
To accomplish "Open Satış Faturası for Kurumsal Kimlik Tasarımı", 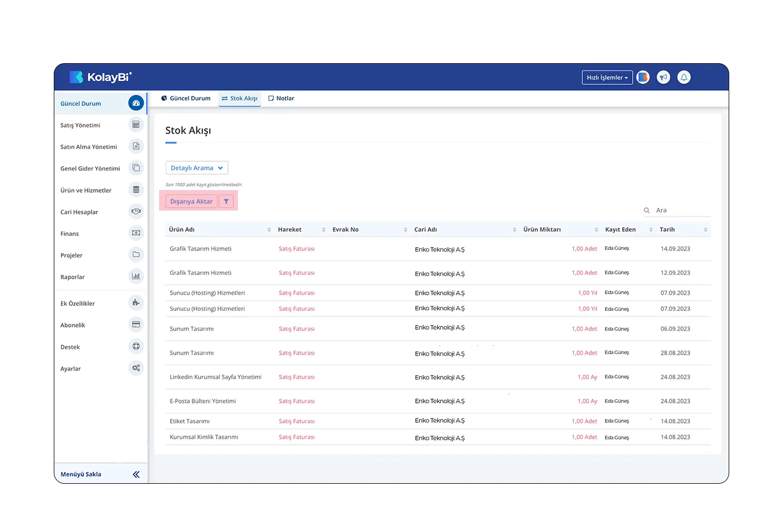I will click(x=297, y=437).
